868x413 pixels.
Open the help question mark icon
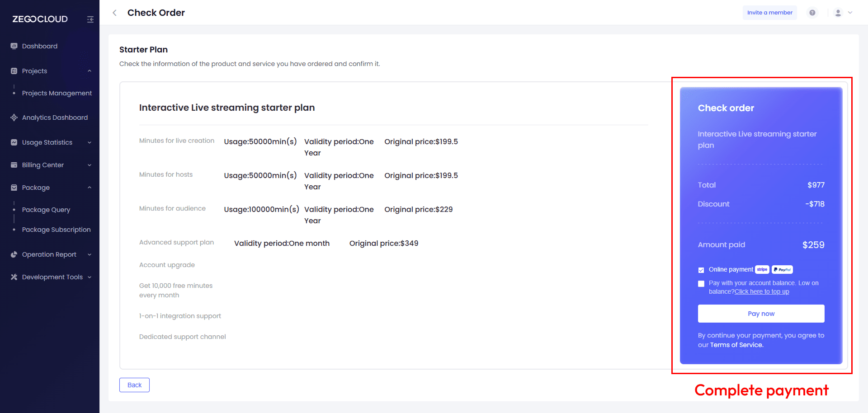click(x=812, y=13)
